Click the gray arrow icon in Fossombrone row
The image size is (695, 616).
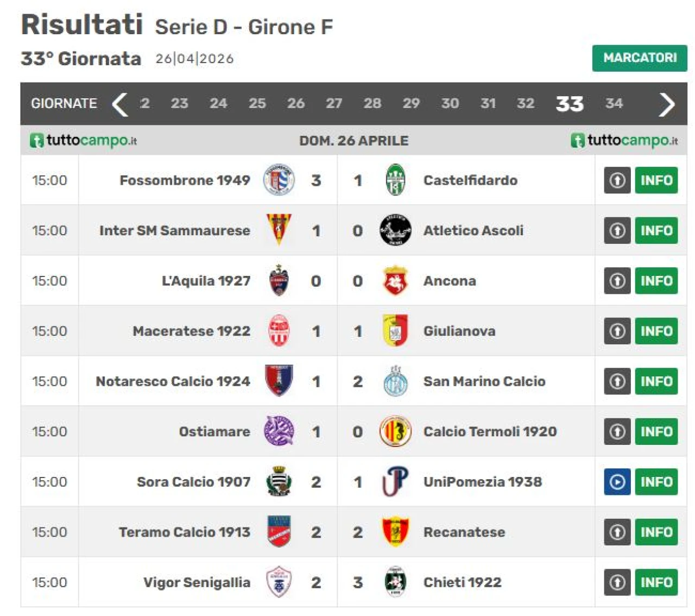click(617, 180)
